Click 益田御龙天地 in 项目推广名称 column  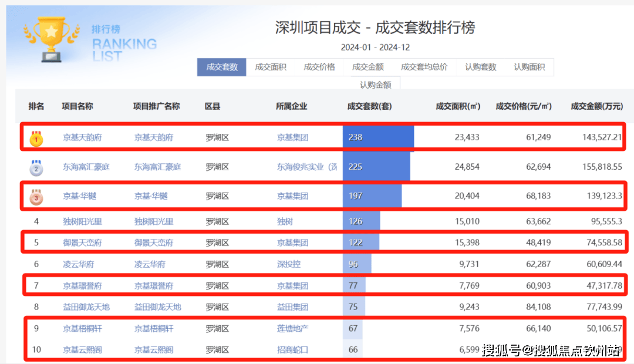click(x=158, y=307)
